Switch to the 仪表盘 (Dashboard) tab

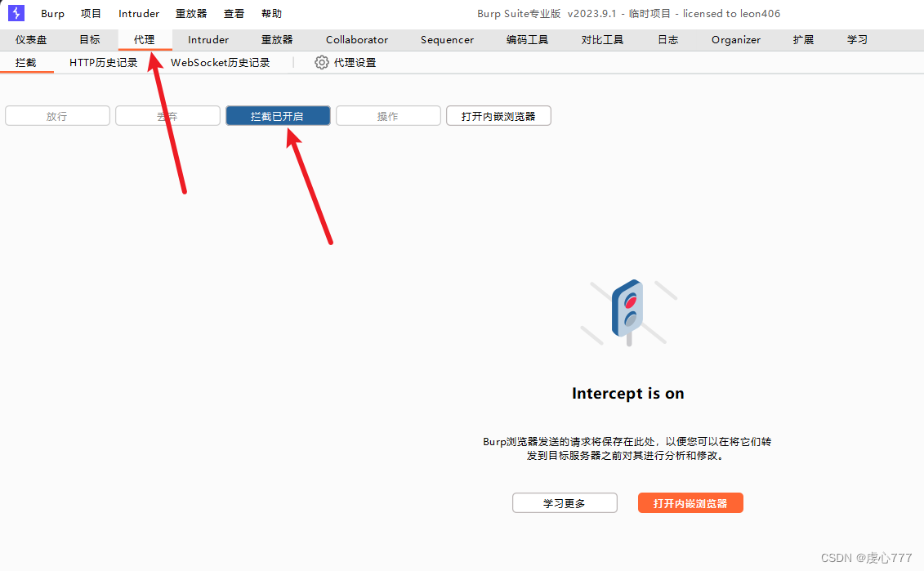[30, 39]
